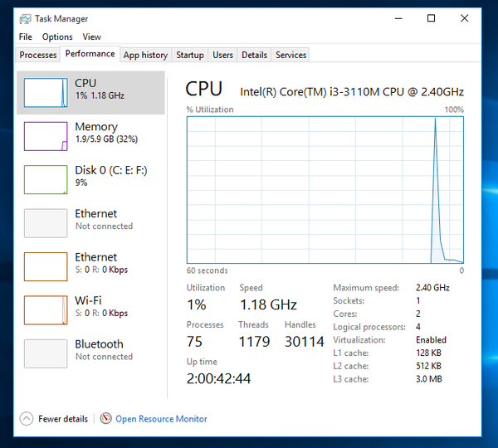Click the Up time value 2:00:42:44

[218, 378]
